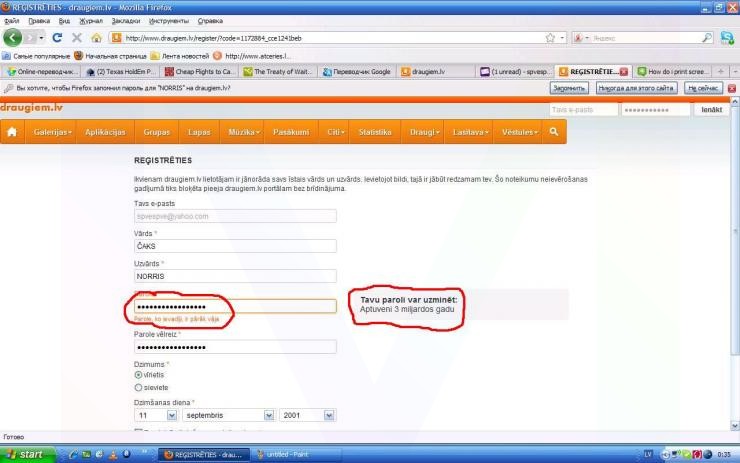Switch to the 'Cheap Flights to Ca...' tab
The image size is (740, 463).
pyautogui.click(x=201, y=72)
